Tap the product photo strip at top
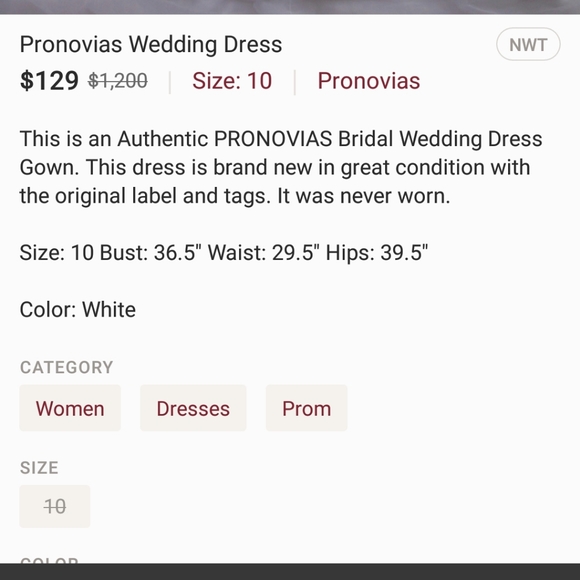580x580 pixels. click(x=290, y=7)
